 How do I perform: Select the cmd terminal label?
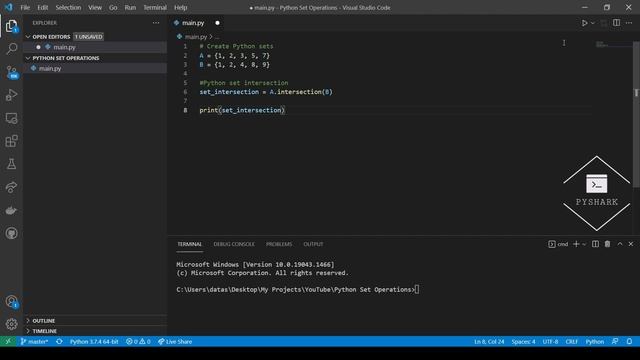(558, 244)
